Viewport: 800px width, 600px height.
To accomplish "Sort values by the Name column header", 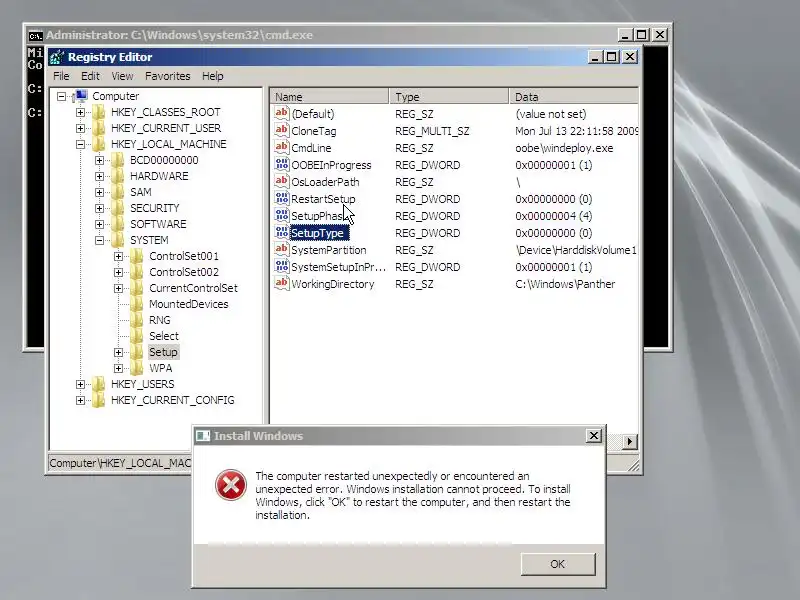I will coord(330,96).
